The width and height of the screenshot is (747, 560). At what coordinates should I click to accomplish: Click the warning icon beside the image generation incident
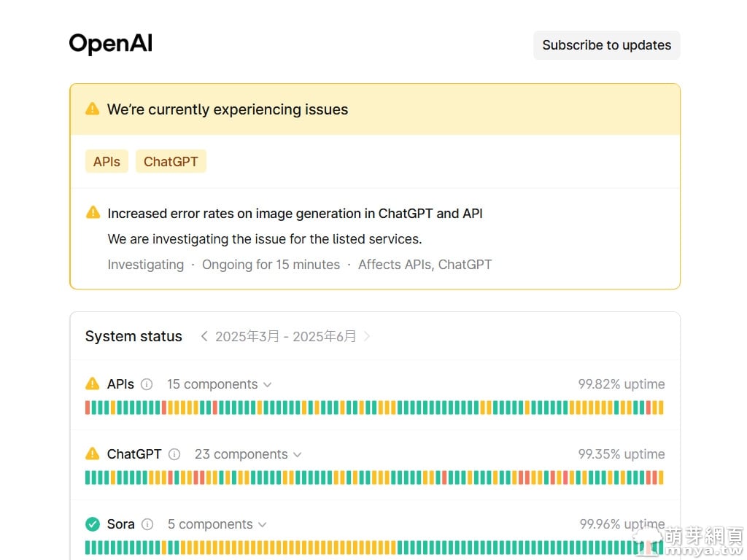point(93,213)
